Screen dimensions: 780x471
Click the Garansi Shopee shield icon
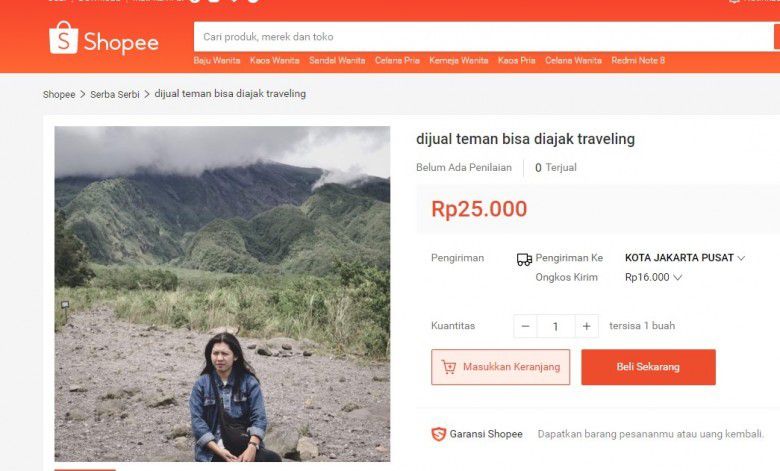coord(438,434)
